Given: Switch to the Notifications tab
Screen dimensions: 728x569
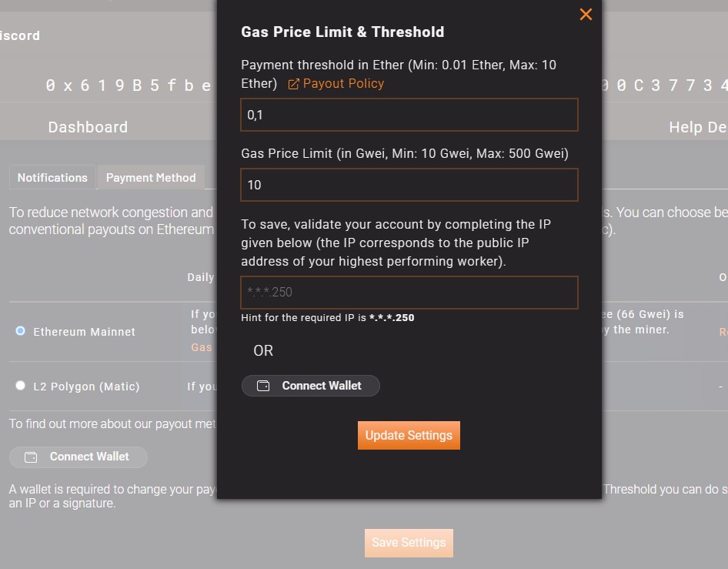Looking at the screenshot, I should 52,177.
